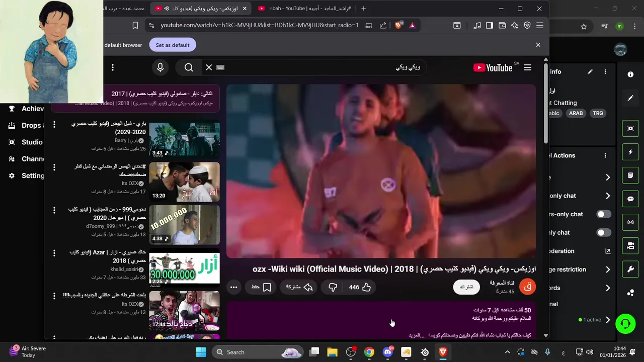644x362 pixels.
Task: Clear the YouTube search box with the X
Action: point(209,67)
